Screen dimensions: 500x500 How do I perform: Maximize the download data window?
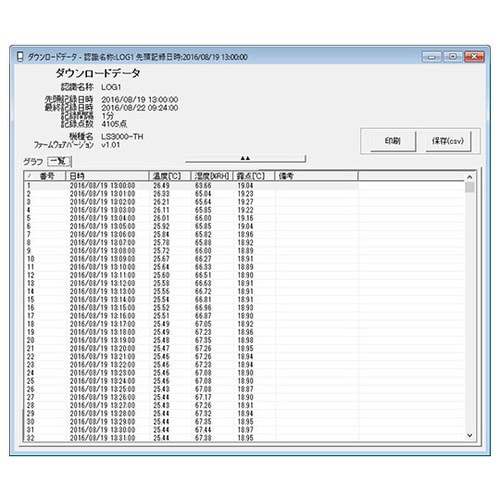[452, 57]
